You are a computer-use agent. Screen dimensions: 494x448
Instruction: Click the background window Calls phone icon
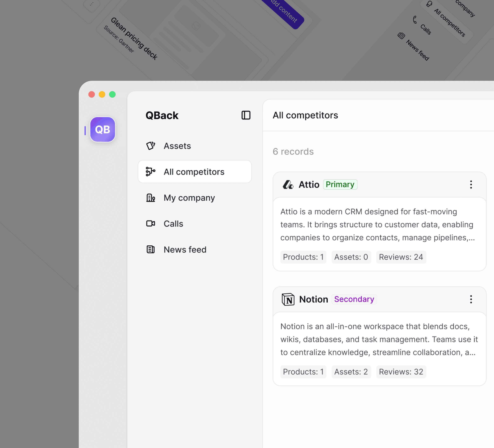[415, 20]
